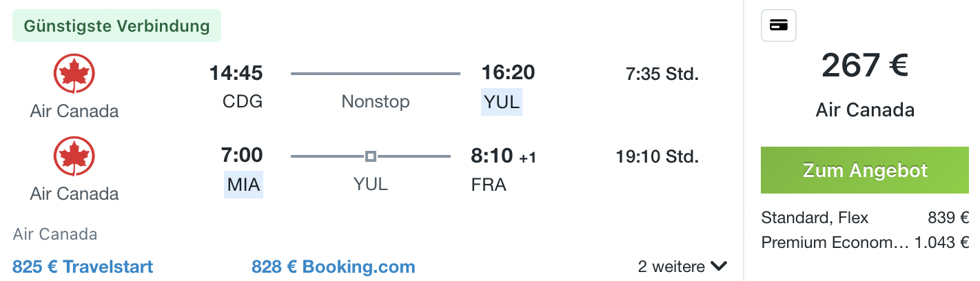Screen dimensions: 980x281
Task: Click the 19:10 Std. duration text
Action: click(657, 156)
